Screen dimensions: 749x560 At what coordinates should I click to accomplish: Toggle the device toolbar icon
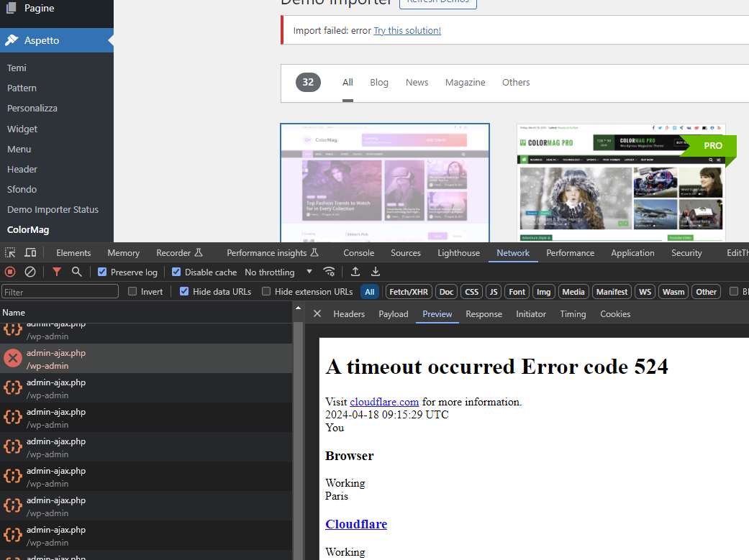pos(30,252)
